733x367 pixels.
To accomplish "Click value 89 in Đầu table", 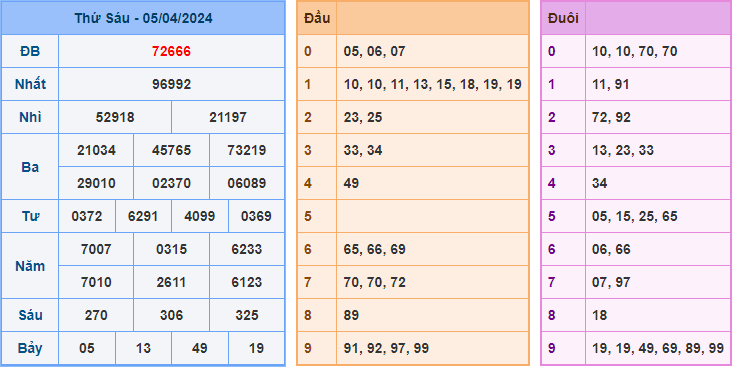I will pos(351,316).
